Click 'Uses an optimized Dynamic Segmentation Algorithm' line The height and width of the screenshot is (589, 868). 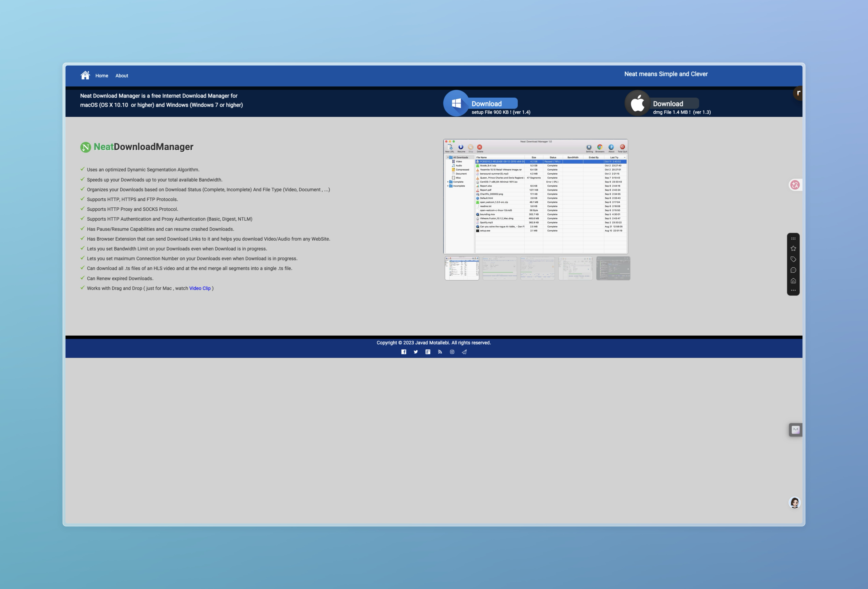[x=143, y=170]
